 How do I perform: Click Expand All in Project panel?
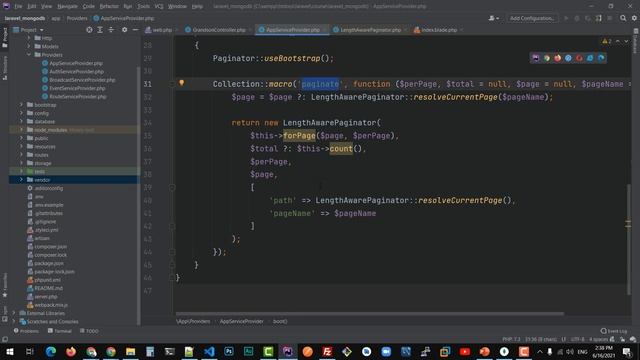(x=100, y=30)
